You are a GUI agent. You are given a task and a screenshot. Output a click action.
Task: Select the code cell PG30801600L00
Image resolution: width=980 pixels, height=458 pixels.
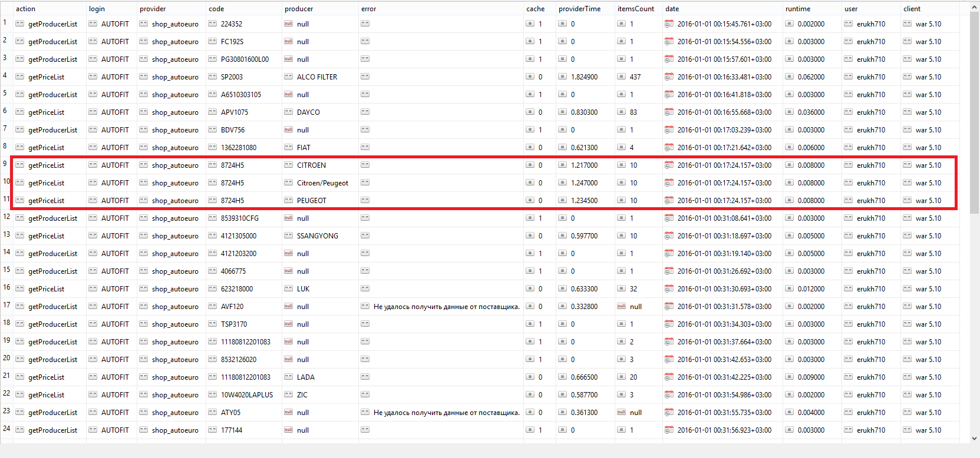[245, 59]
